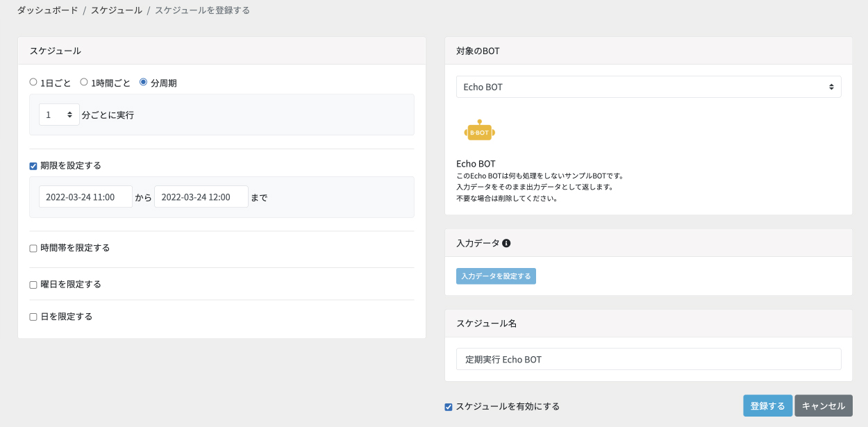Enable 時間帯を限定する checkbox
The width and height of the screenshot is (868, 427).
point(33,248)
